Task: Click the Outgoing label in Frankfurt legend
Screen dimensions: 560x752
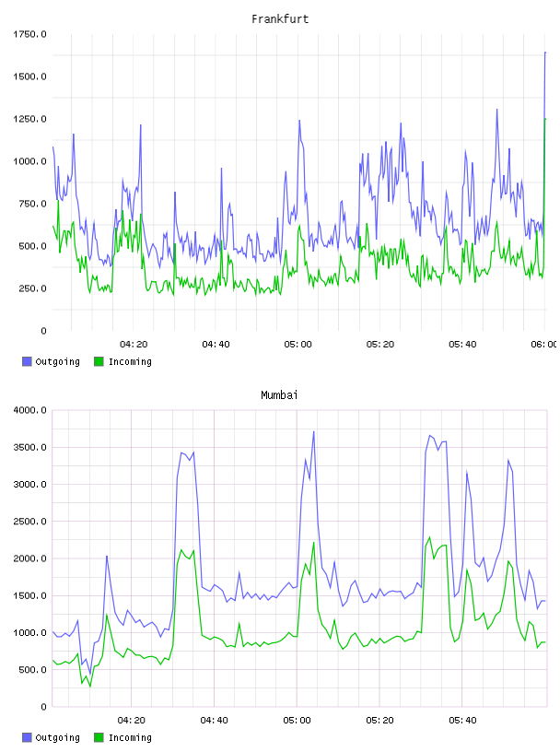Action: tap(57, 362)
